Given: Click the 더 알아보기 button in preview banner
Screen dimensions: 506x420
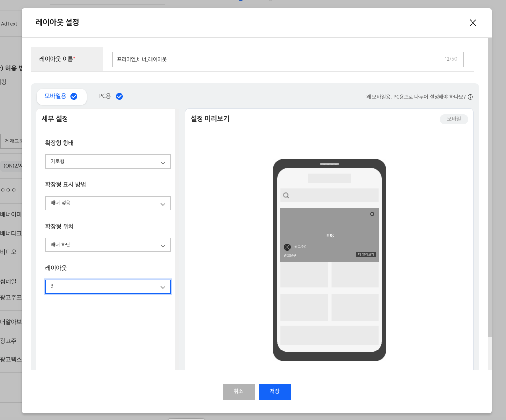Looking at the screenshot, I should click(366, 255).
